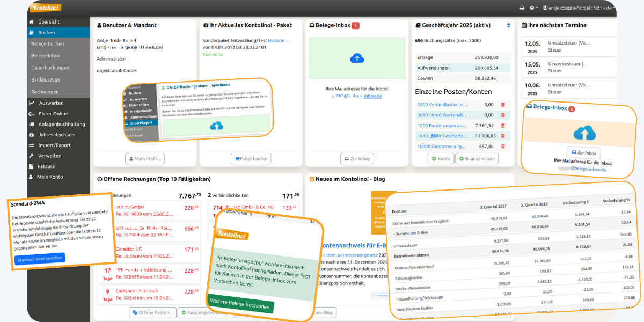Click the Mein Konto person icon

point(32,177)
